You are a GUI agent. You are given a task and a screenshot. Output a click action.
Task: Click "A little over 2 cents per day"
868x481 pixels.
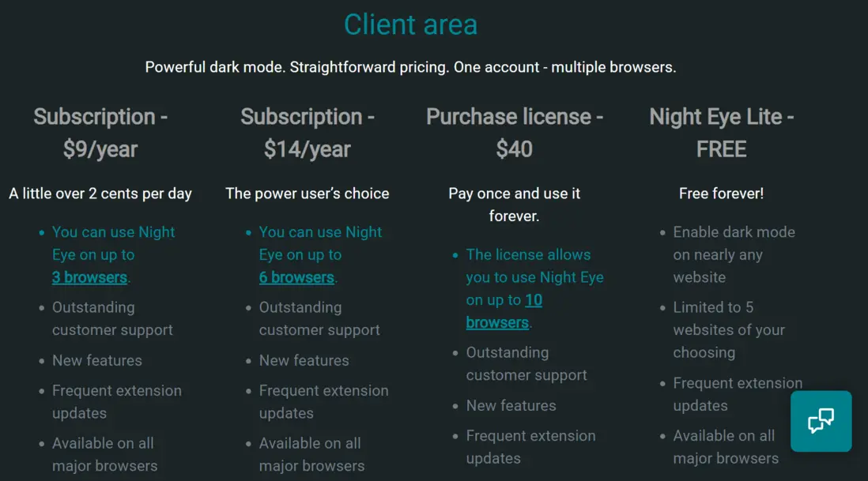[100, 194]
